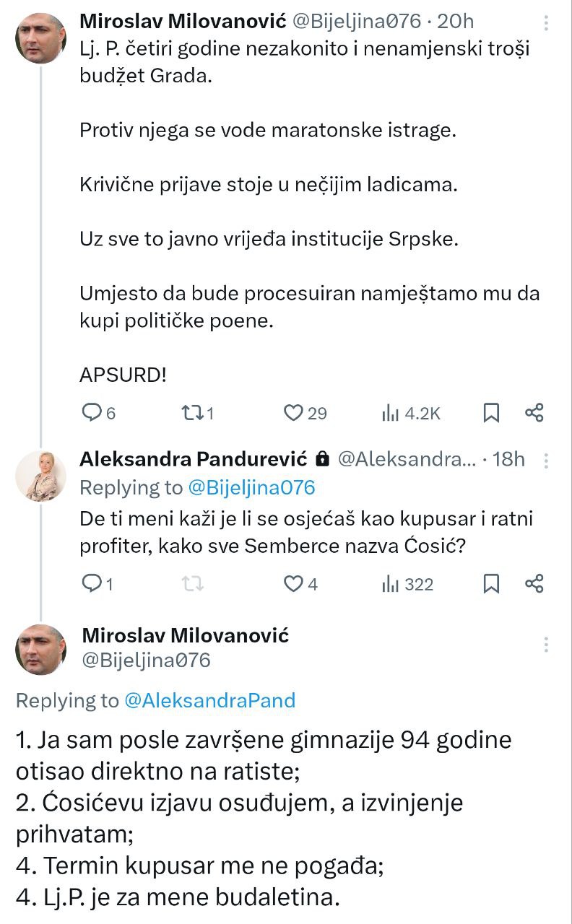Open Miroslav Milovanović's top profile avatar
The width and height of the screenshot is (572, 924).
(40, 38)
